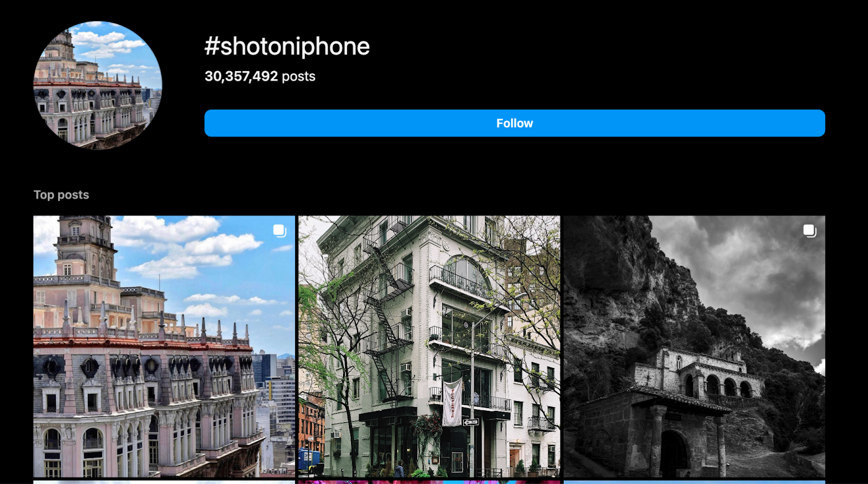
Task: Click the white hanging banner in street photo
Action: 452,402
